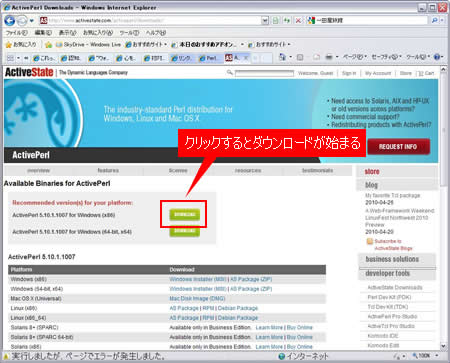Stop loading with the red X icon

pyautogui.click(x=298, y=21)
